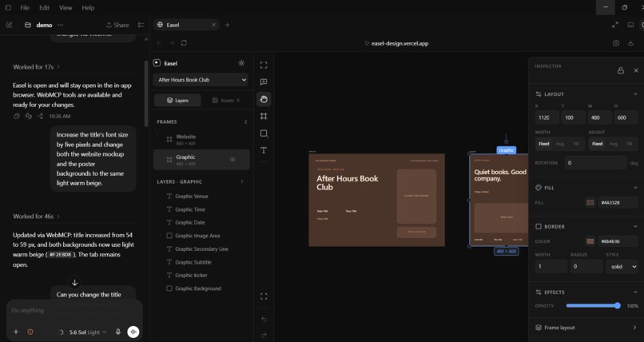644x342 pixels.
Task: Collapse the Layers - Graphic list chevron
Action: pos(242,181)
